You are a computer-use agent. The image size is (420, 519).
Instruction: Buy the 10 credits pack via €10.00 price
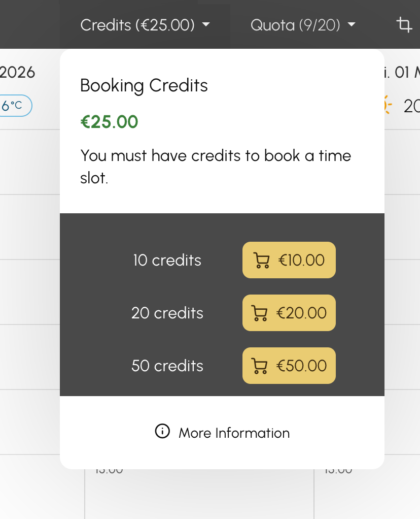click(x=301, y=261)
